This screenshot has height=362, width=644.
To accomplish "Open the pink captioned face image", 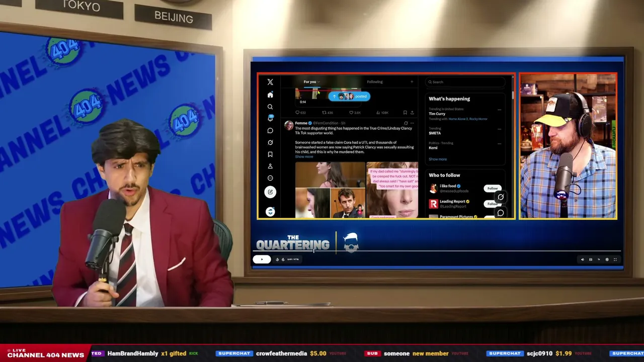I will [x=392, y=190].
